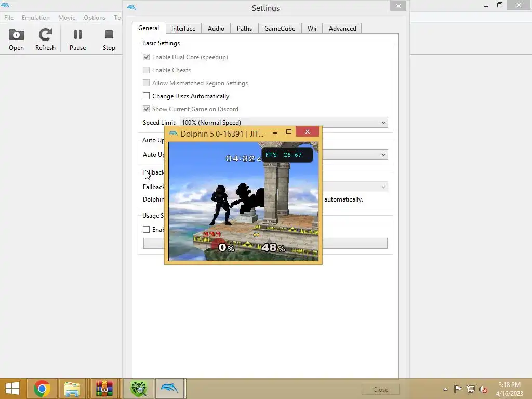
Task: Enable Change Discs Automatically
Action: pos(146,96)
